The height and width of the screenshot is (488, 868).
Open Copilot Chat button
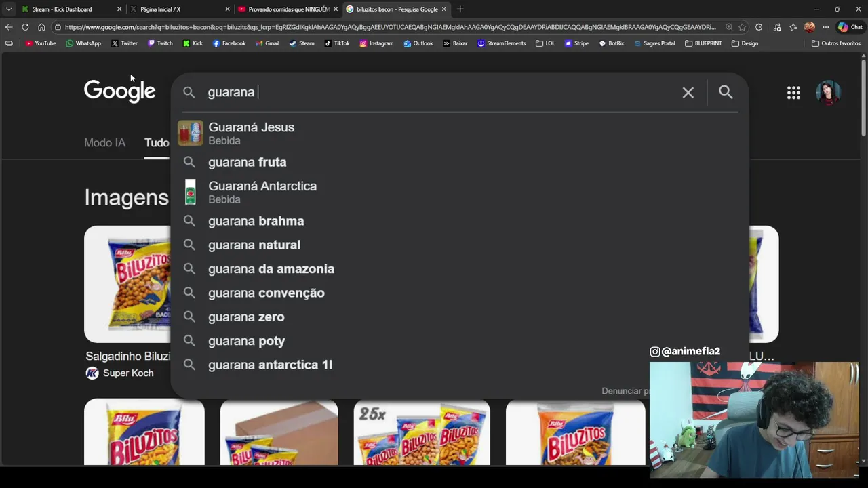pos(850,27)
